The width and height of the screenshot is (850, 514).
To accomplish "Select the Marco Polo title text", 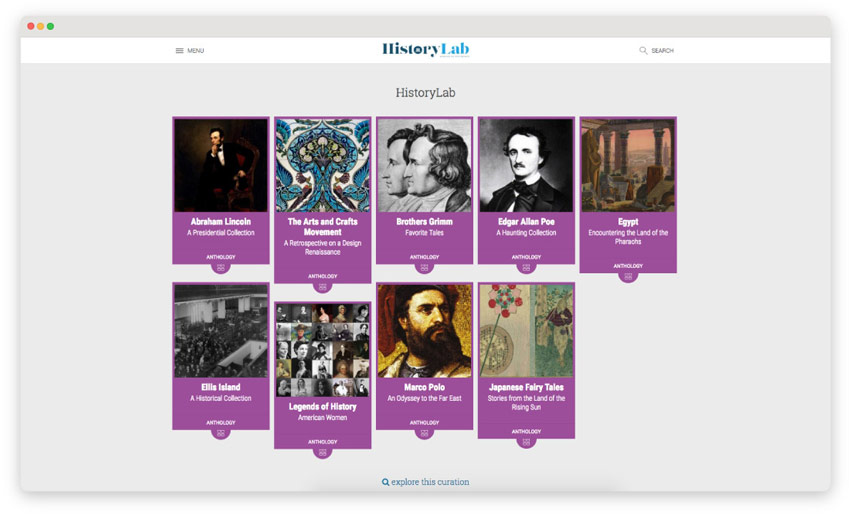I will 424,387.
